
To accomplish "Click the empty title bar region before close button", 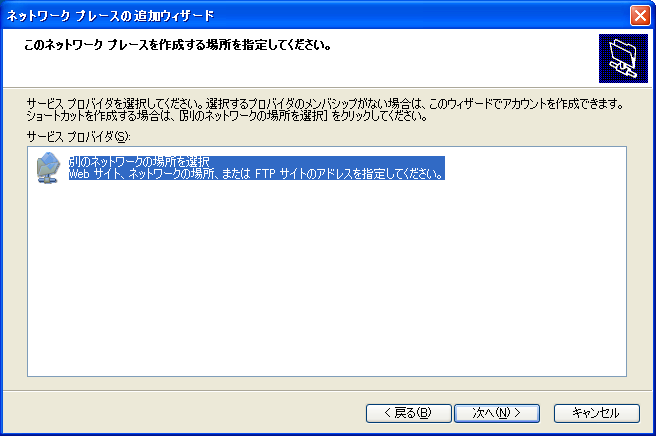I will click(x=450, y=15).
